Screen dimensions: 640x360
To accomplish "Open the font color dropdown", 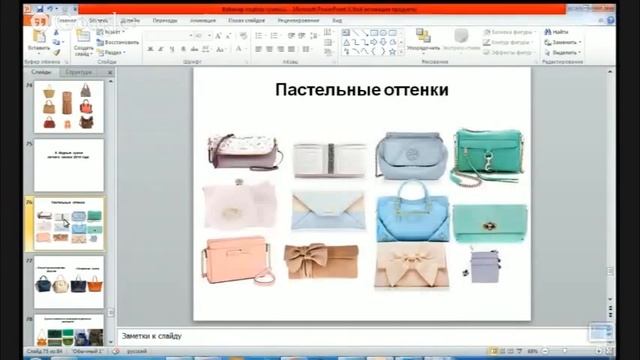I will [x=240, y=49].
